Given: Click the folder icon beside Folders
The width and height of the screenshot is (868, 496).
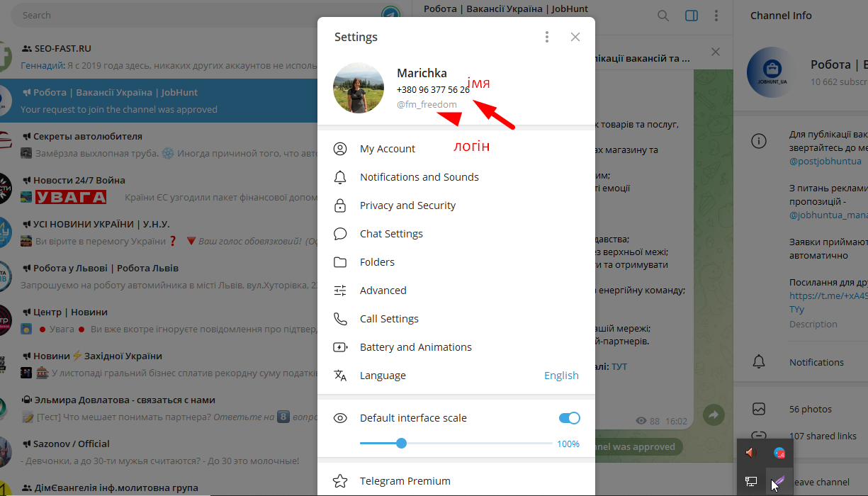Looking at the screenshot, I should pos(340,262).
